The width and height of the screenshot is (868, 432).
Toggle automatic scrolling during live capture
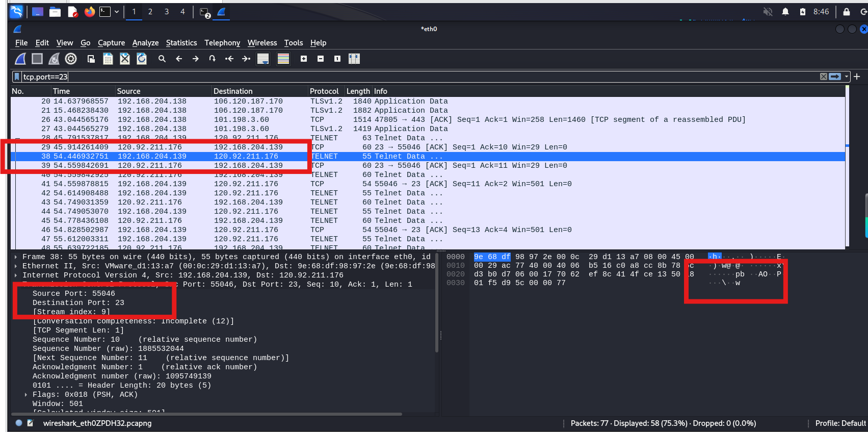point(263,59)
